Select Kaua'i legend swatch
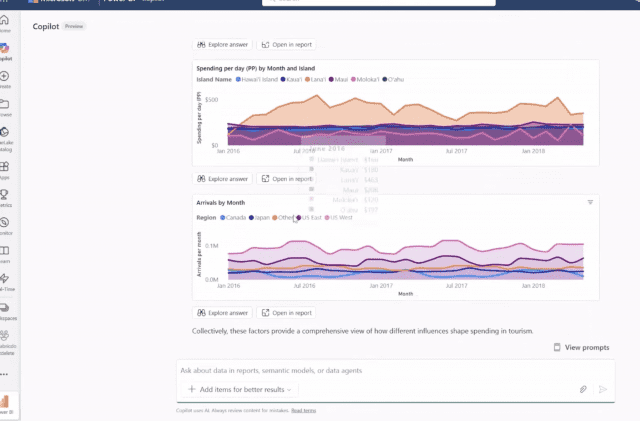Viewport: 640px width, 421px height. [x=283, y=80]
